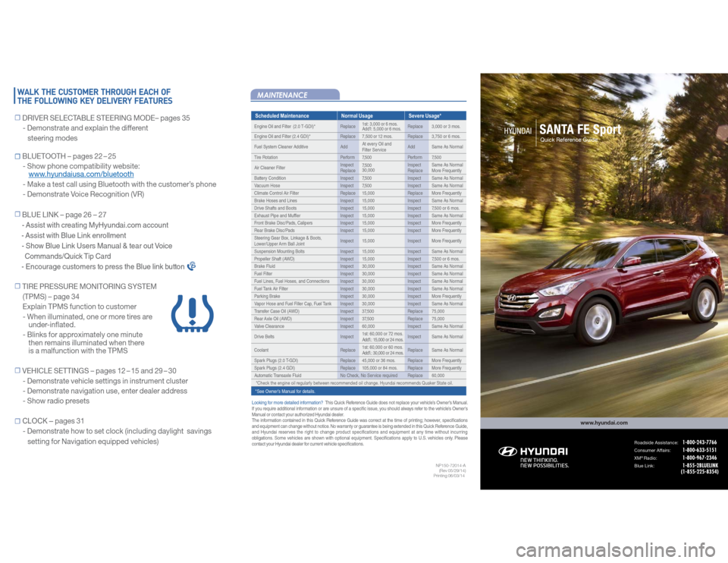Screen dimensions: 728x563
Task: Click the "Assist with Blue Link enrollment" line
Action: 74,235
